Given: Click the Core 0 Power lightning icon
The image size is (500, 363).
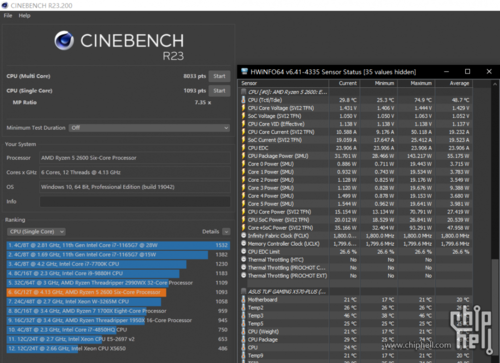Looking at the screenshot, I should (x=243, y=164).
